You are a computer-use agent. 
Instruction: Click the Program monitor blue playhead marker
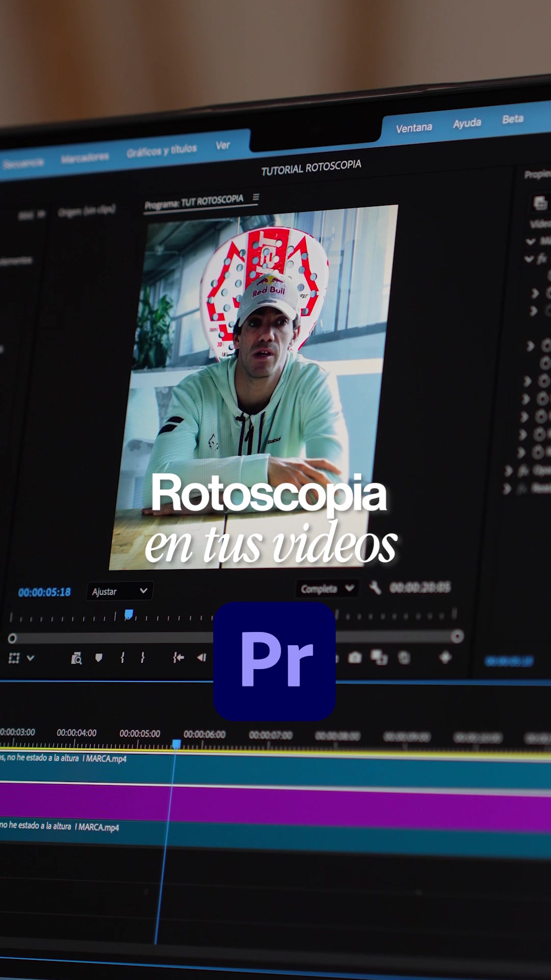pos(129,614)
